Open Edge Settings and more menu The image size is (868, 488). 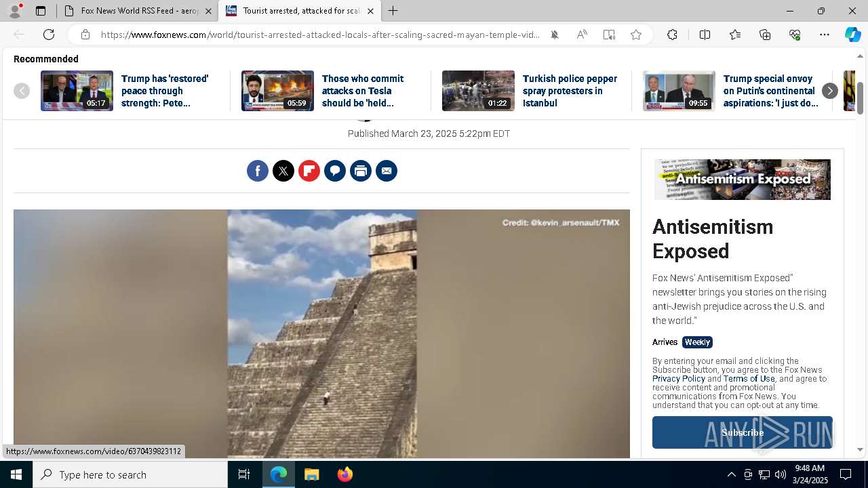pyautogui.click(x=825, y=35)
